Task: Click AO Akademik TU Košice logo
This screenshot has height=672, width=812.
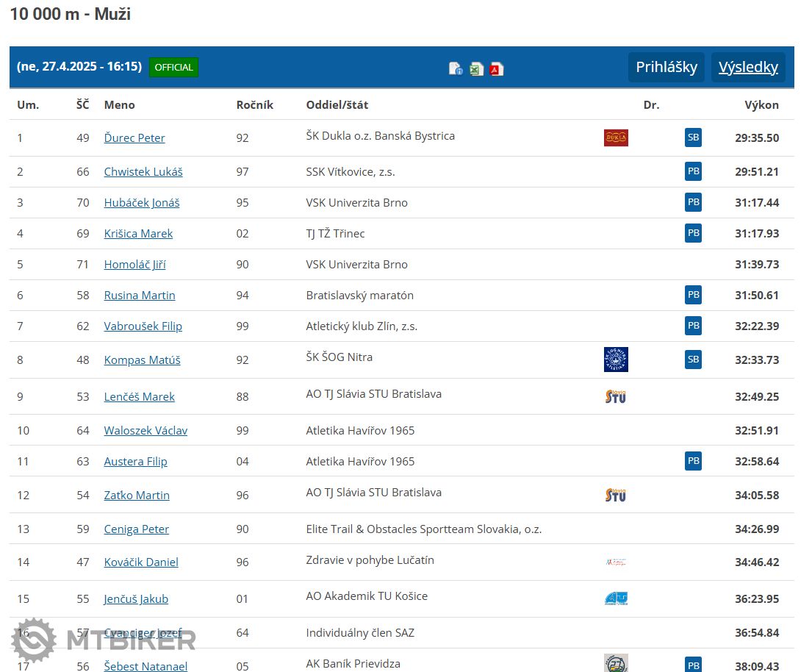Action: click(616, 598)
